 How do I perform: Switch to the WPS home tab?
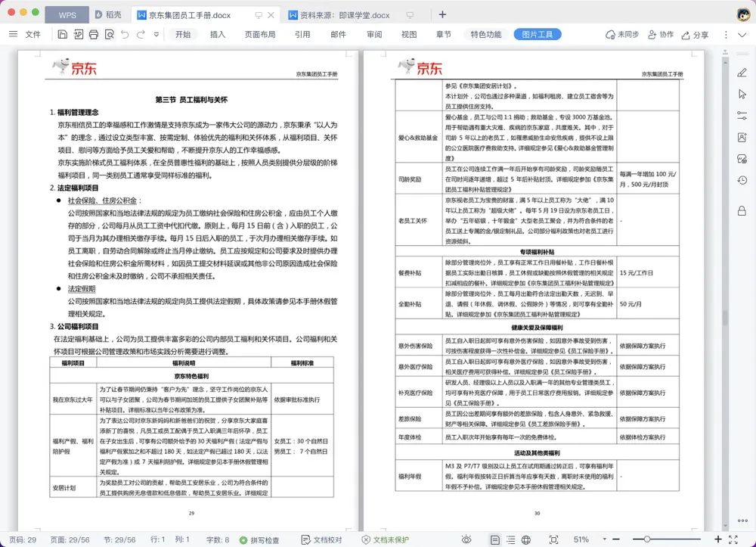[x=67, y=15]
